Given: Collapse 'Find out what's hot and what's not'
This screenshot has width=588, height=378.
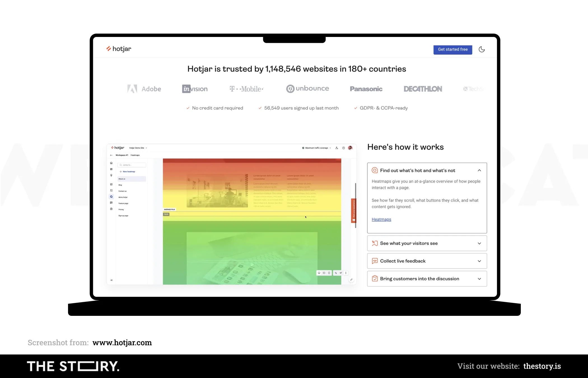Looking at the screenshot, I should pyautogui.click(x=479, y=170).
